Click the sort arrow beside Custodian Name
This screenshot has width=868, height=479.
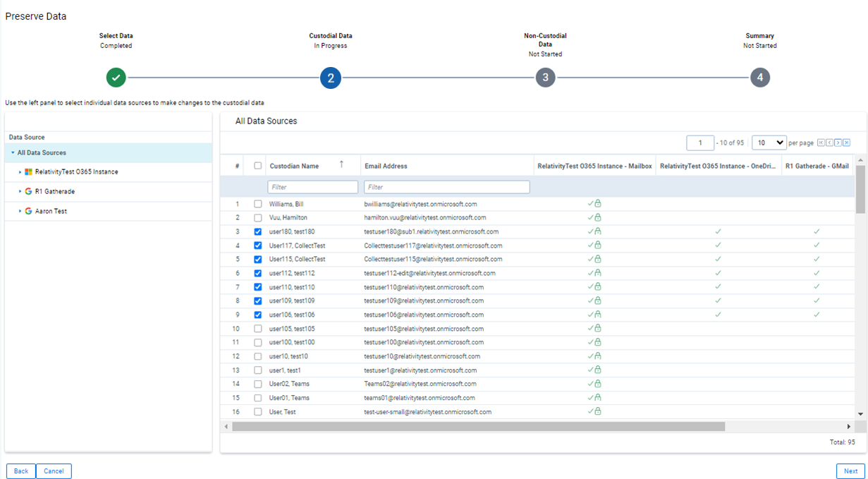tap(342, 164)
